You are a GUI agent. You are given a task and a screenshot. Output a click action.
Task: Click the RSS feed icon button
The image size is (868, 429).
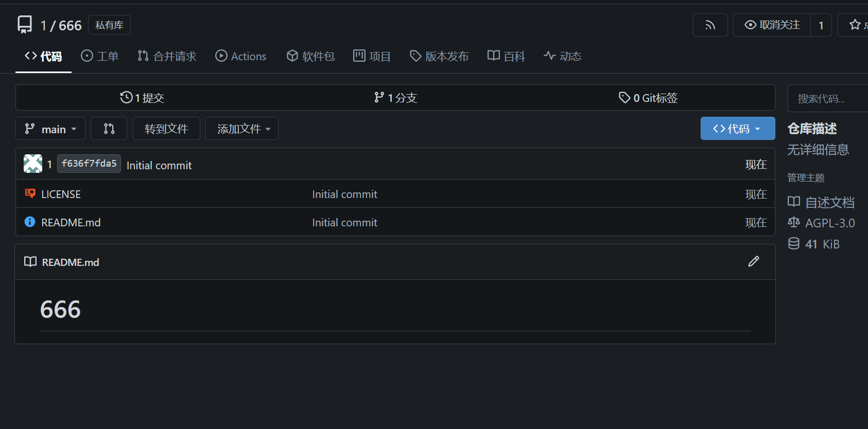pyautogui.click(x=710, y=25)
